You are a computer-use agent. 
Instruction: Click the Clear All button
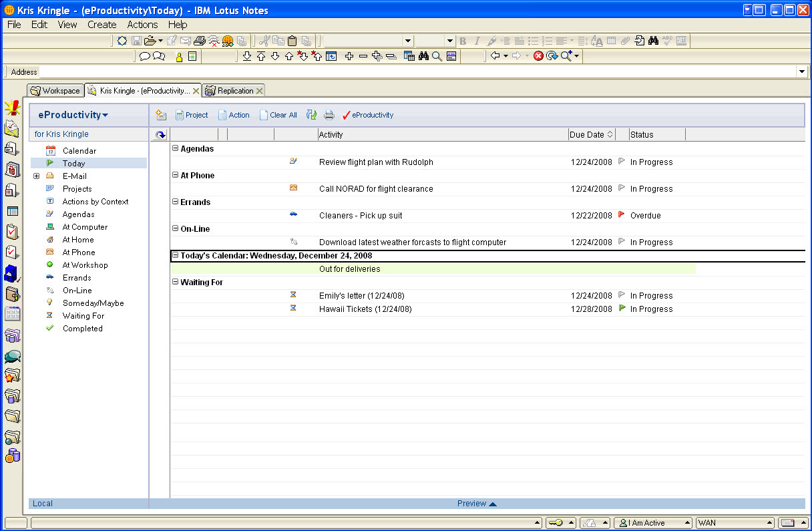click(x=278, y=115)
